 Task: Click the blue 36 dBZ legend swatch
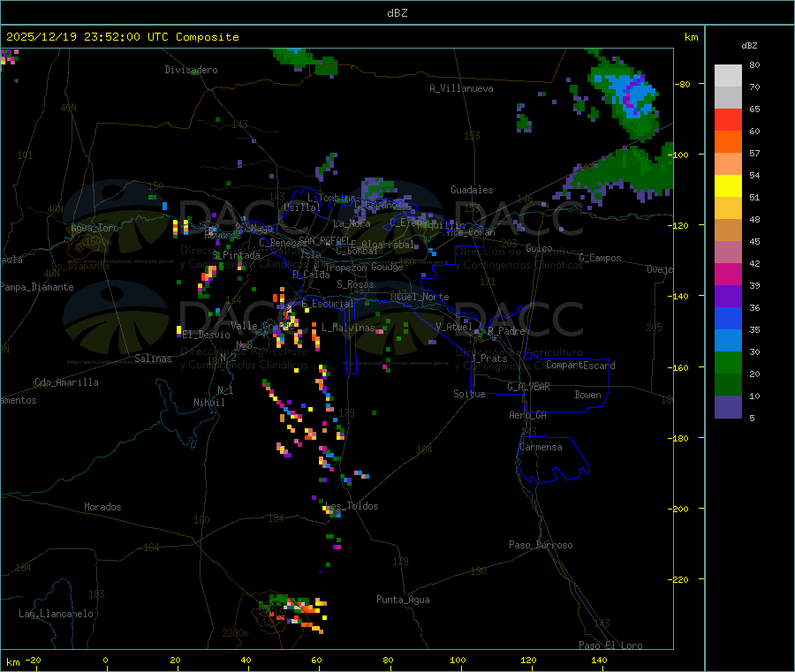click(728, 318)
